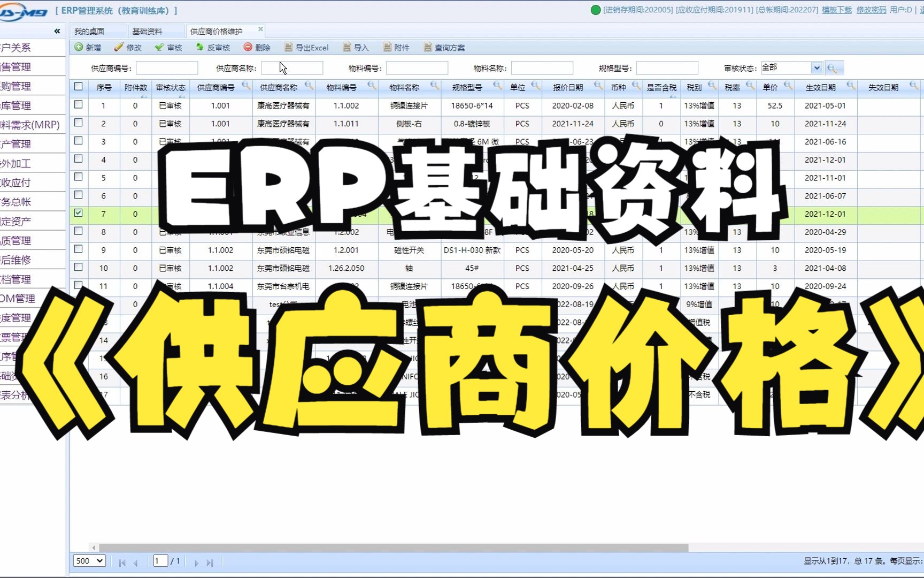
Task: Click the 物料名称 search input field
Action: point(542,68)
